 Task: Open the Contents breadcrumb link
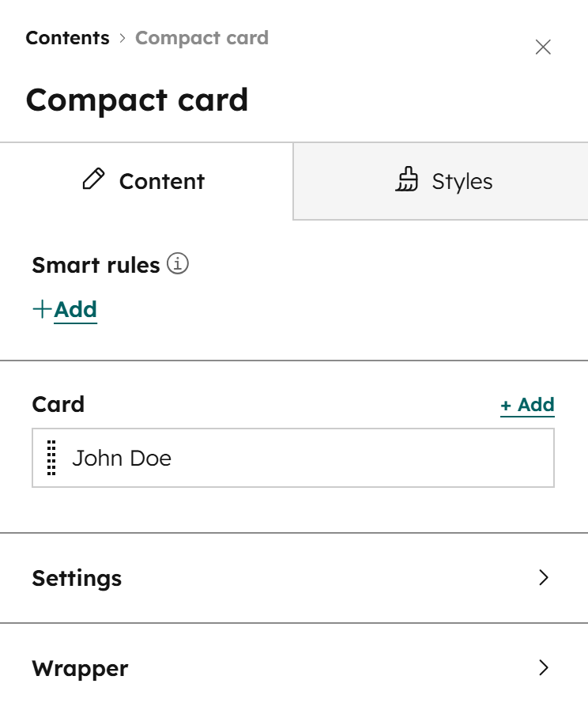point(67,37)
